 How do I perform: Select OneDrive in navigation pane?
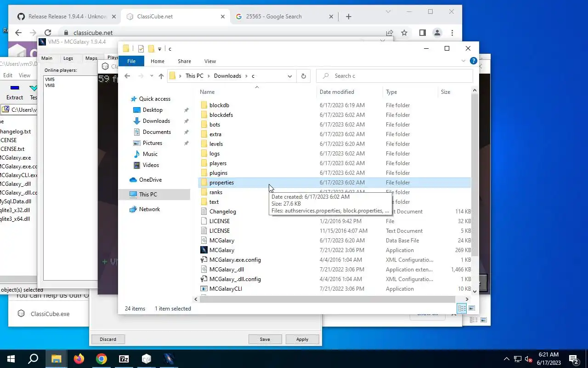(x=150, y=180)
